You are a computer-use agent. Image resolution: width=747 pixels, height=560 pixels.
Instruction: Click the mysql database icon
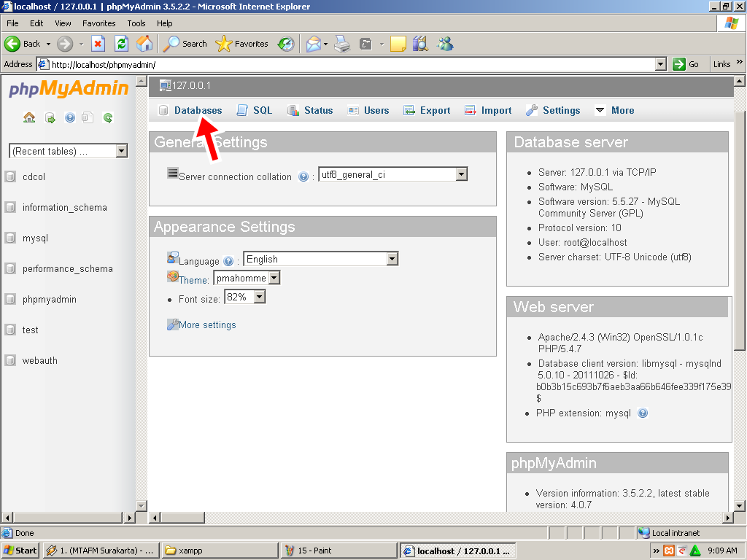pos(10,238)
